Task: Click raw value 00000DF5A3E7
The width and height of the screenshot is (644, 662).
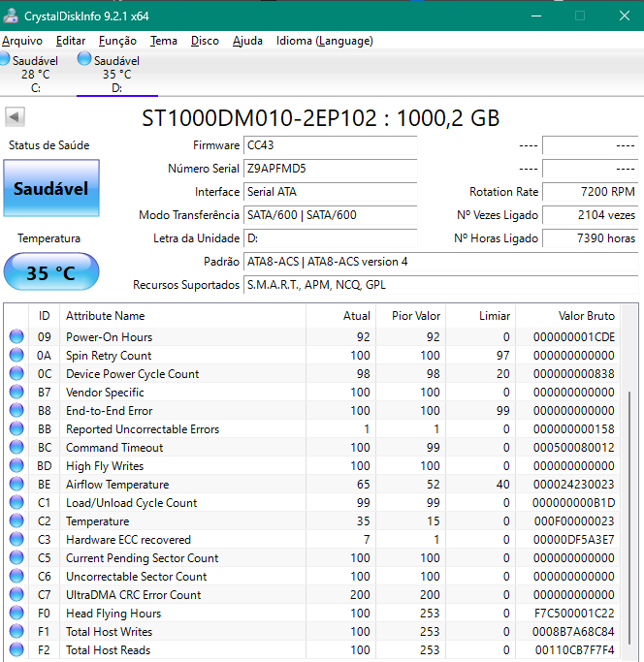Action: click(x=573, y=540)
